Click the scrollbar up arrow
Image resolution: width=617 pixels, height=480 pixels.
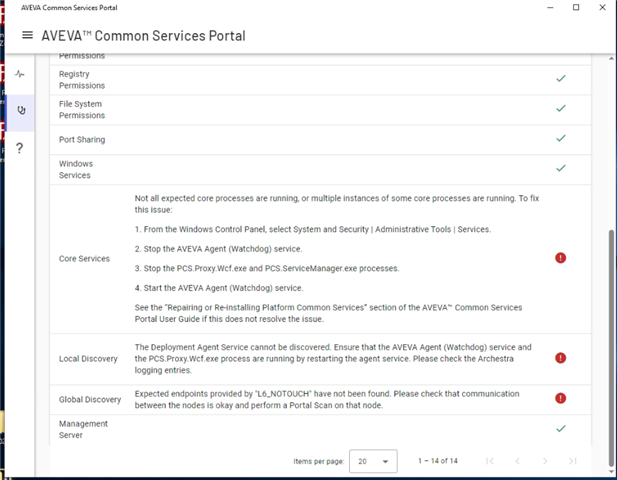(x=611, y=59)
